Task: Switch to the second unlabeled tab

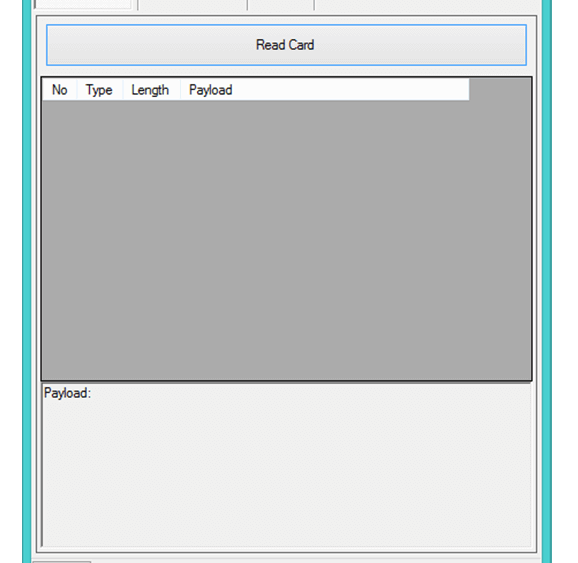Action: [192, 4]
